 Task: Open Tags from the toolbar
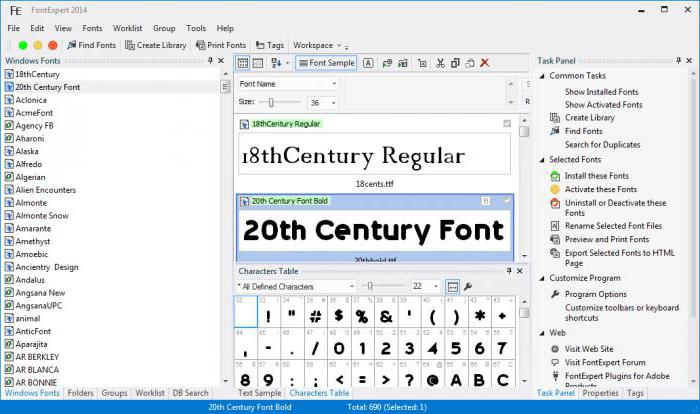[x=270, y=45]
